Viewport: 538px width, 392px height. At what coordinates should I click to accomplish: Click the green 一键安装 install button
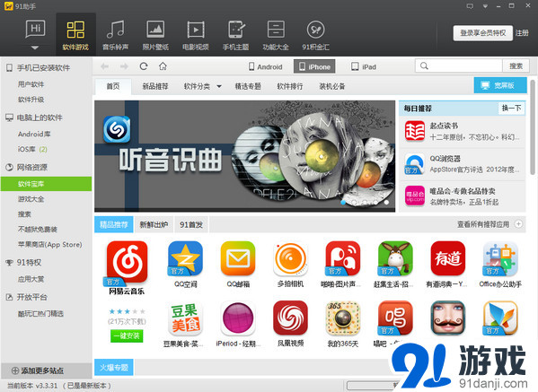pyautogui.click(x=127, y=335)
